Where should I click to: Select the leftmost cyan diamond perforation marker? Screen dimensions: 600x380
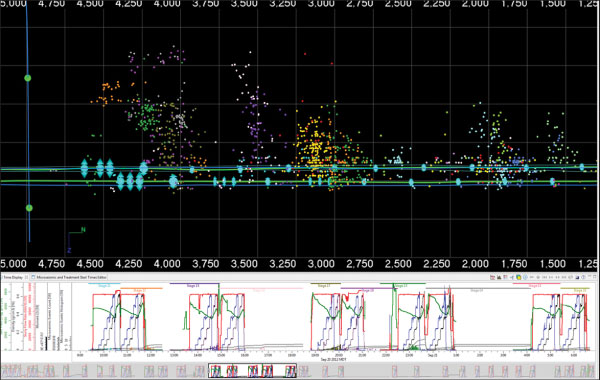[x=85, y=168]
